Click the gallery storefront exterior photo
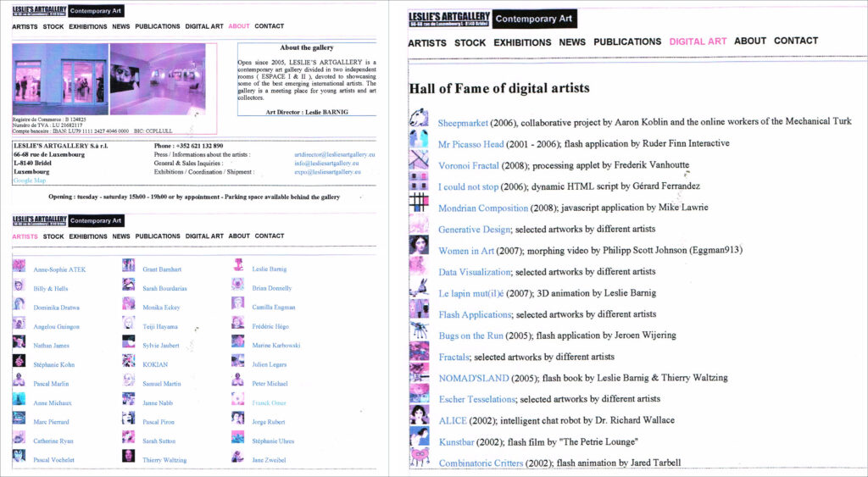The height and width of the screenshot is (477, 868). point(59,80)
